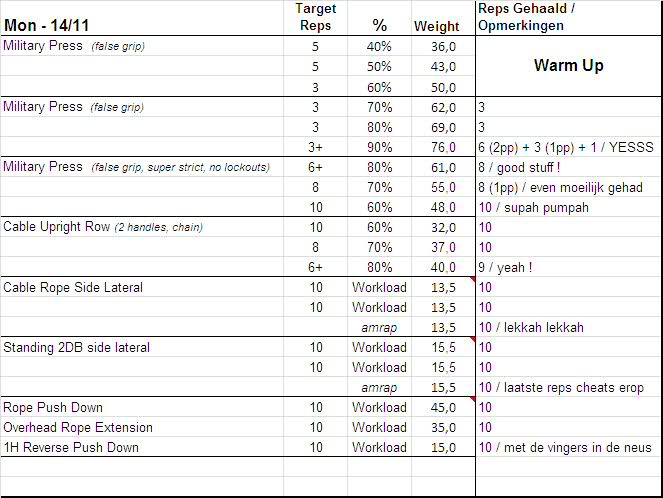Image resolution: width=663 pixels, height=498 pixels.
Task: Select the "Warm Up" merged cell
Action: pos(568,66)
